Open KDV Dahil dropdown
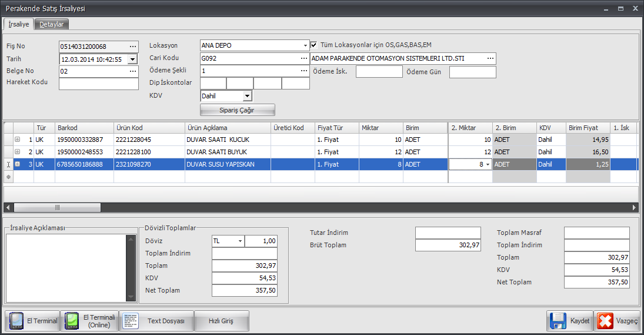 click(x=247, y=96)
